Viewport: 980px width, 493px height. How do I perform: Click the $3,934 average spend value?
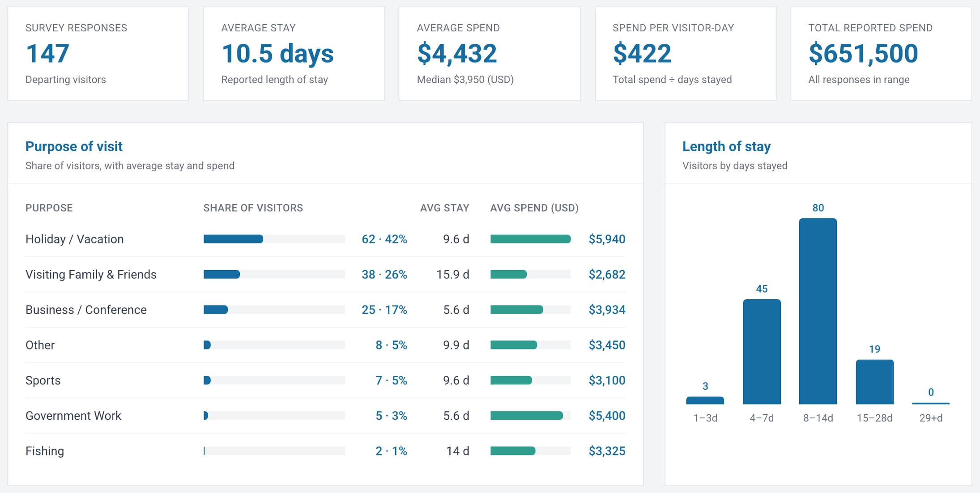pyautogui.click(x=607, y=310)
